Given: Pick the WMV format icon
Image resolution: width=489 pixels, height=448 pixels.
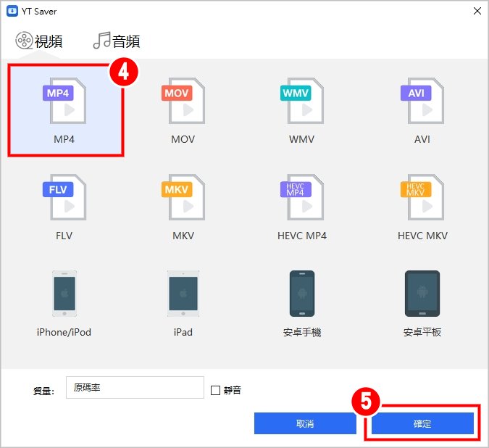Looking at the screenshot, I should click(302, 101).
